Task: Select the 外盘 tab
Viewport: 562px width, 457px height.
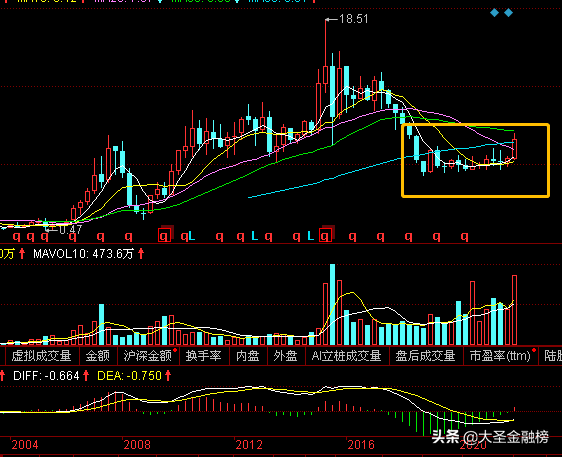Action: click(x=285, y=356)
